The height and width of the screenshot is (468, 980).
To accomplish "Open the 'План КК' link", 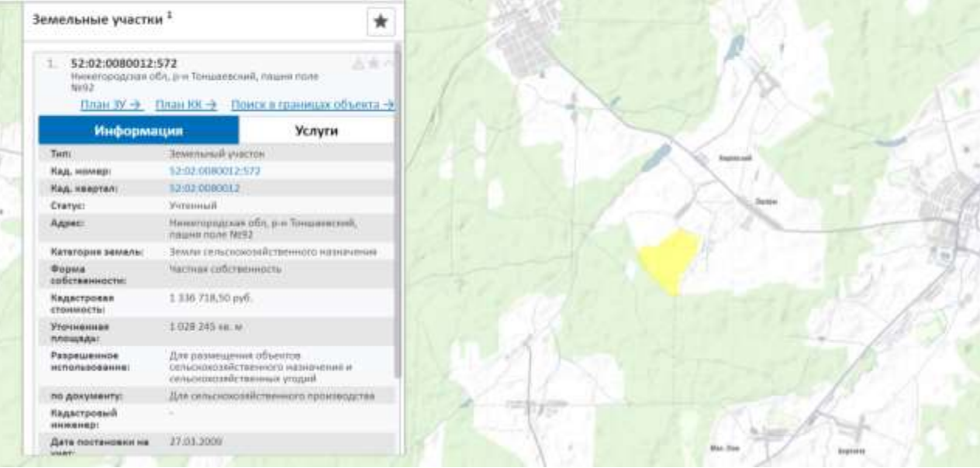I will coord(186,105).
